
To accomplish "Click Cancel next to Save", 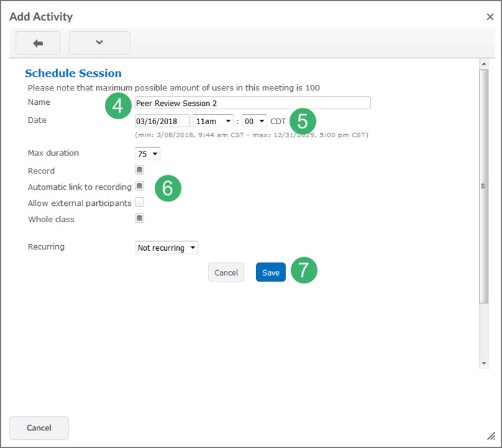I will click(x=226, y=272).
